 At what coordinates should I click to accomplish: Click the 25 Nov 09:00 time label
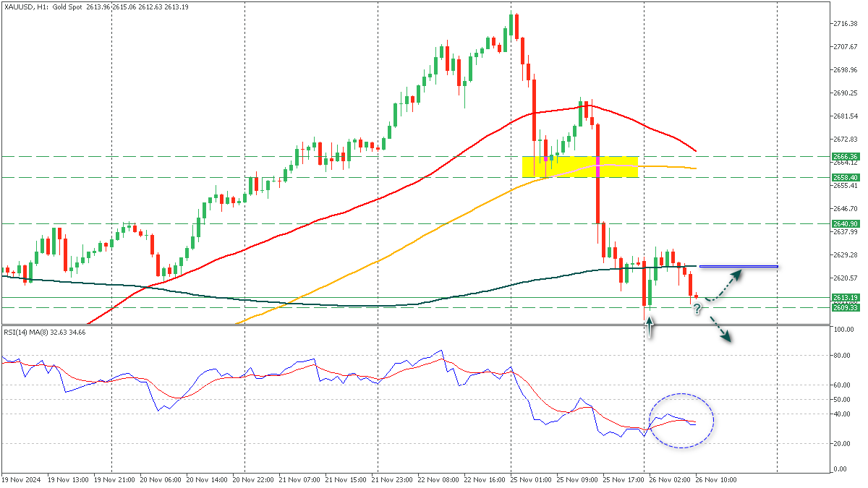577,479
